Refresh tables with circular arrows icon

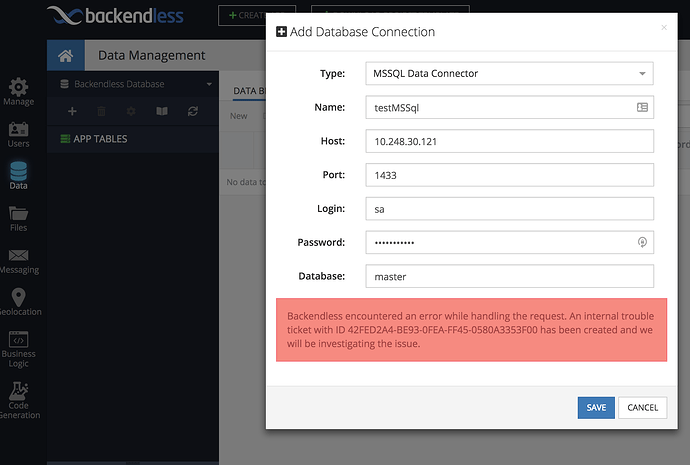(193, 111)
